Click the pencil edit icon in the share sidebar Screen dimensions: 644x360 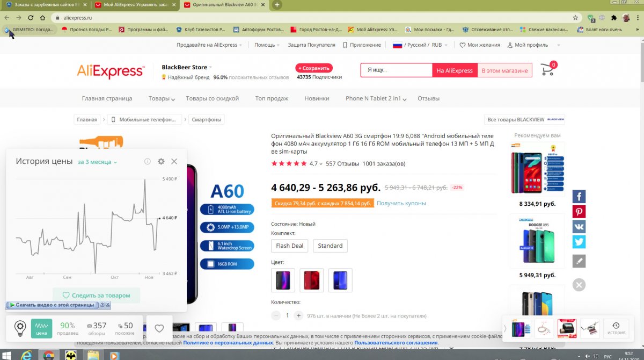[x=579, y=261]
